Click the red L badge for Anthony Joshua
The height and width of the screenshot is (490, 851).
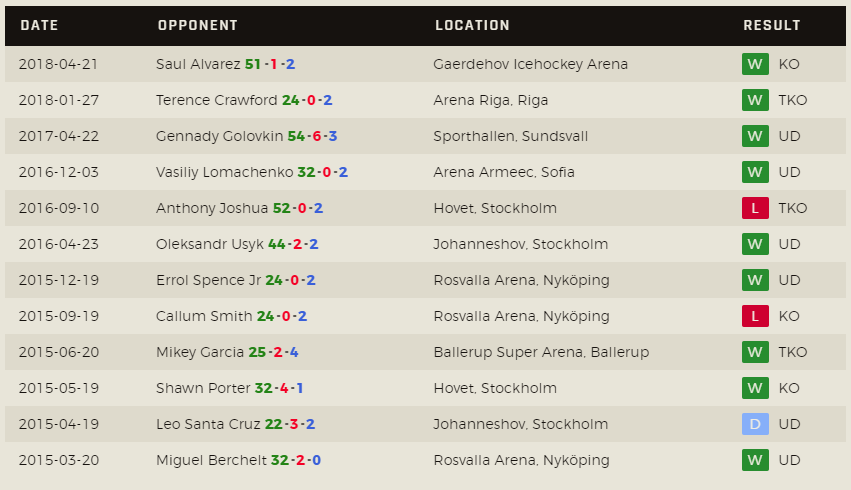pos(755,208)
